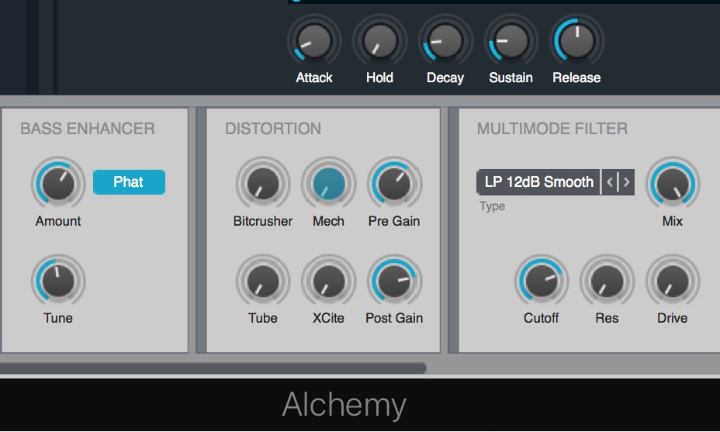The image size is (720, 432).
Task: Click the filter Drive knob
Action: pyautogui.click(x=673, y=281)
